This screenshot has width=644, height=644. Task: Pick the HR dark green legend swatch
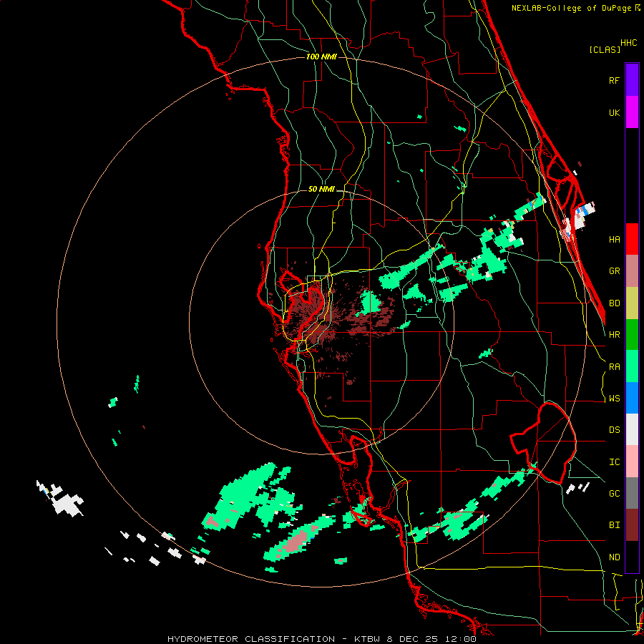point(632,335)
